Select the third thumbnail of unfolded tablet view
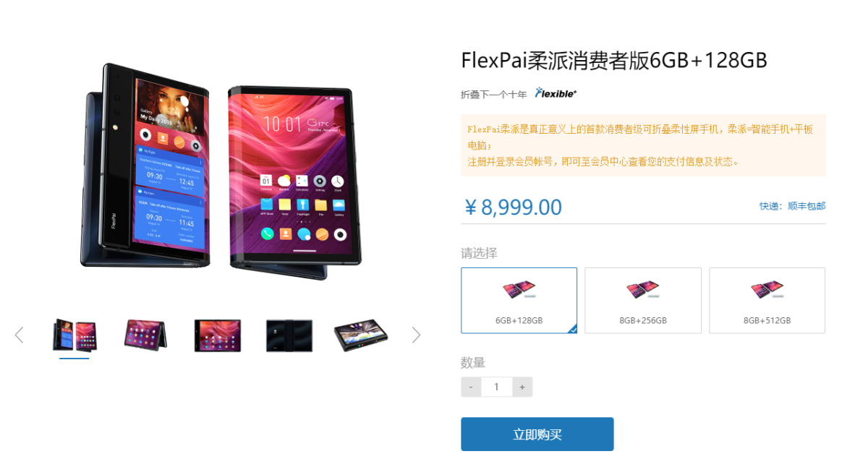868x472 pixels. [x=217, y=335]
